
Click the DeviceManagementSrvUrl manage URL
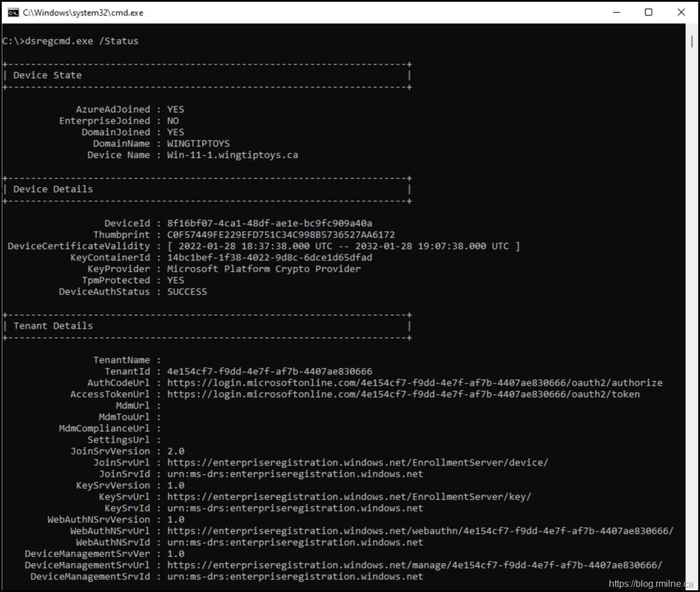[x=415, y=565]
